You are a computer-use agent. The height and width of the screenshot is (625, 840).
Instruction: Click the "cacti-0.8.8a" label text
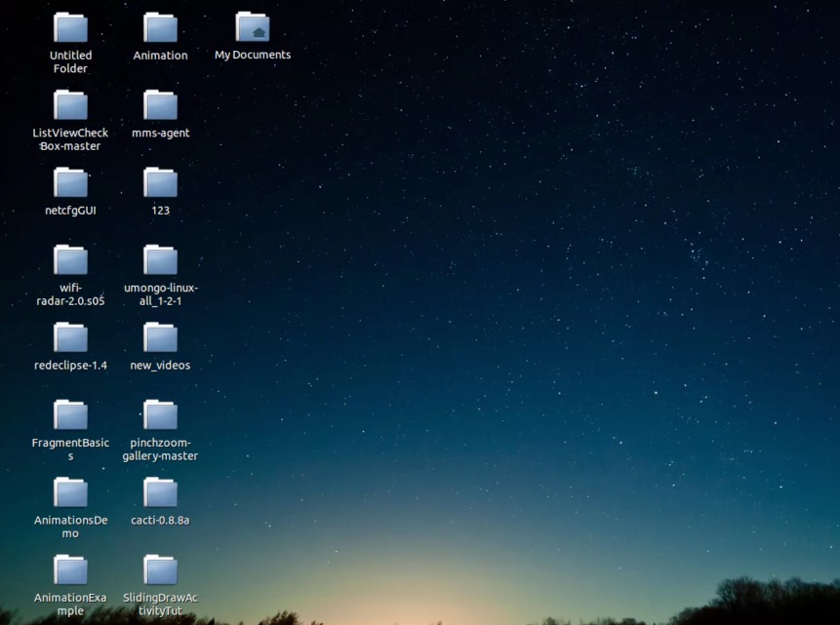pos(160,520)
